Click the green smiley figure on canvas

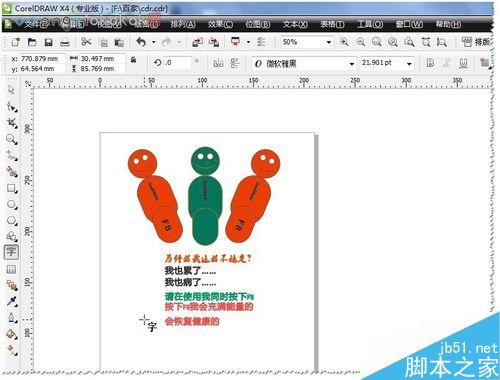(x=205, y=196)
